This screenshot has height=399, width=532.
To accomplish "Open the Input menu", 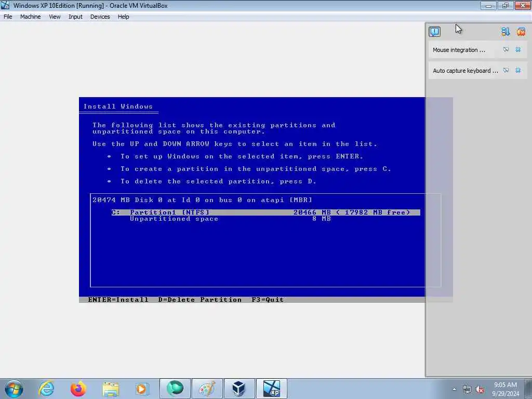I will click(75, 17).
